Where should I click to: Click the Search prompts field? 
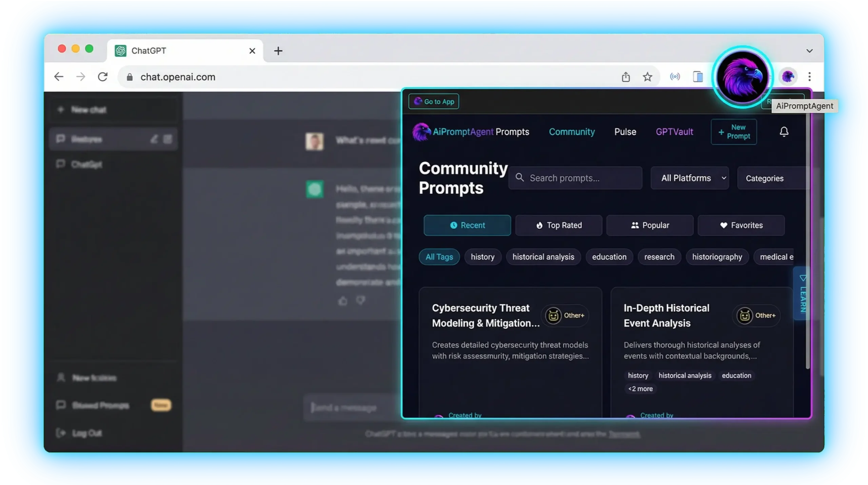575,178
